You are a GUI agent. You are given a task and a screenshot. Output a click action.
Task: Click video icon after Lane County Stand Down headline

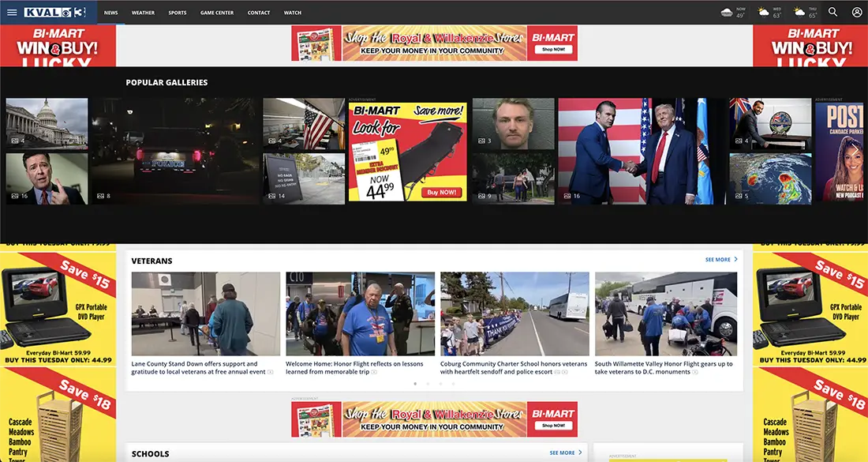coord(270,372)
